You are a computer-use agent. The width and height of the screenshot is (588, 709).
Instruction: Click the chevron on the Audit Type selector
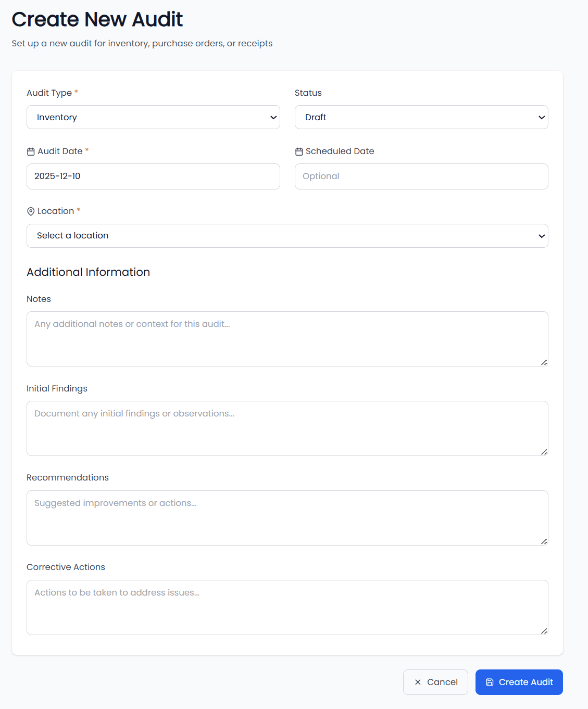click(x=273, y=117)
